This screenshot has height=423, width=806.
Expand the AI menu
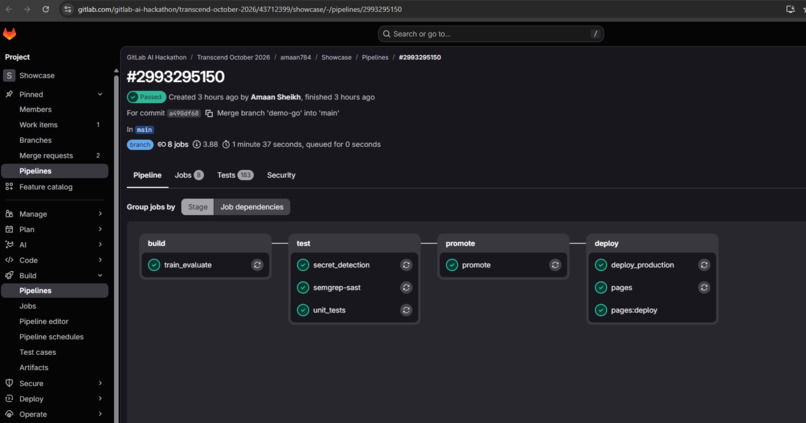pos(100,245)
